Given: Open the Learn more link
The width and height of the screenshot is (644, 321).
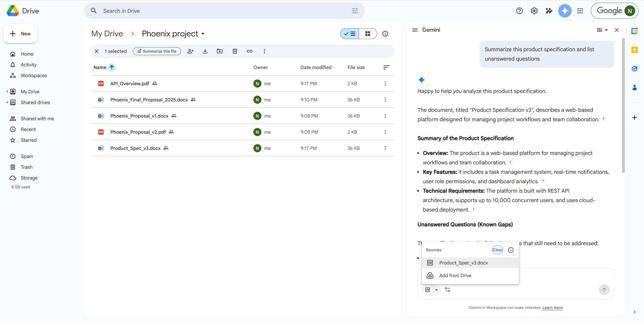Looking at the screenshot, I should tap(552, 308).
